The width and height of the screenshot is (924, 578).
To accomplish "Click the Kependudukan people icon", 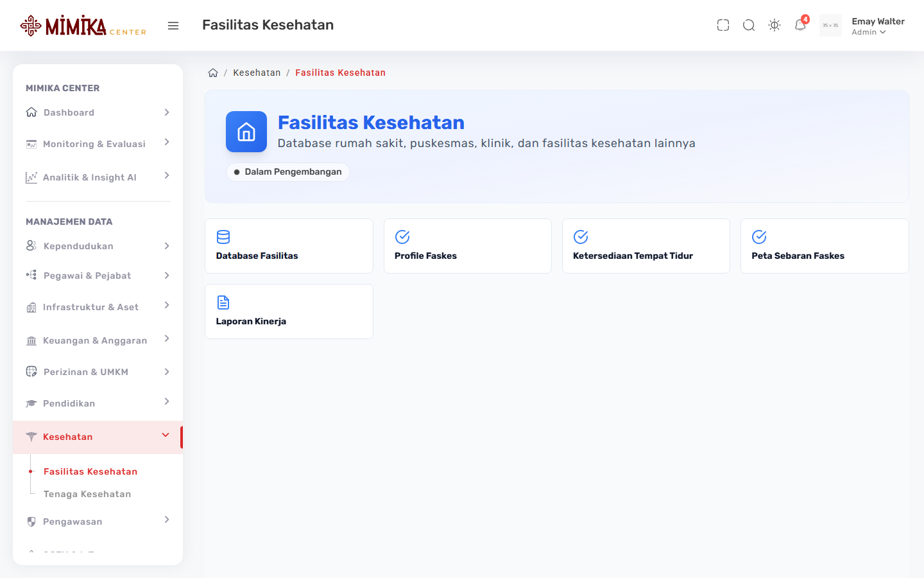I will point(31,246).
